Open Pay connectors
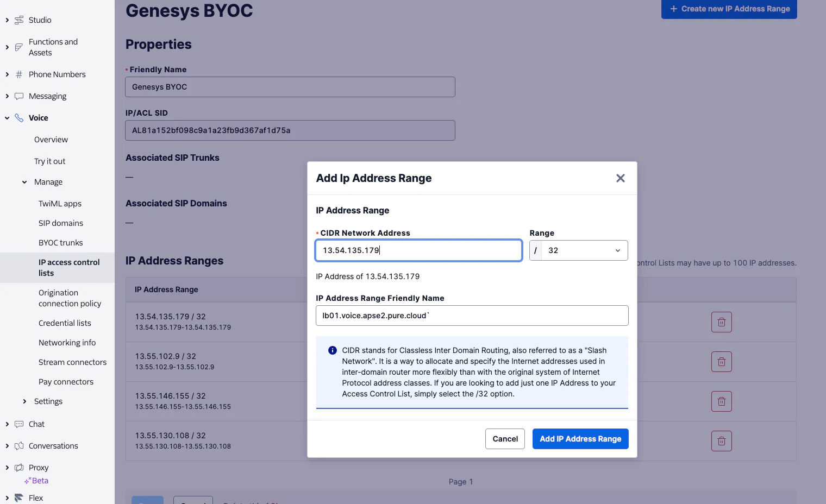 point(66,382)
